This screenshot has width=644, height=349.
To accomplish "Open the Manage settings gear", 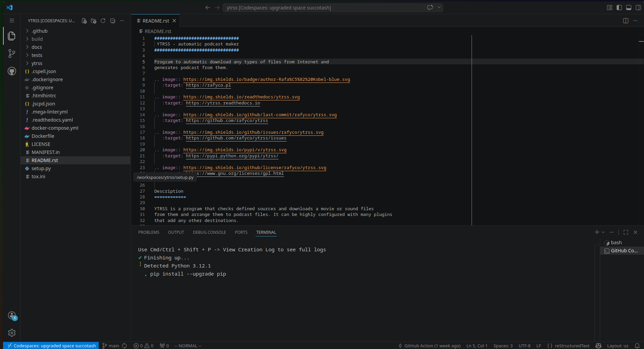I will (x=12, y=333).
